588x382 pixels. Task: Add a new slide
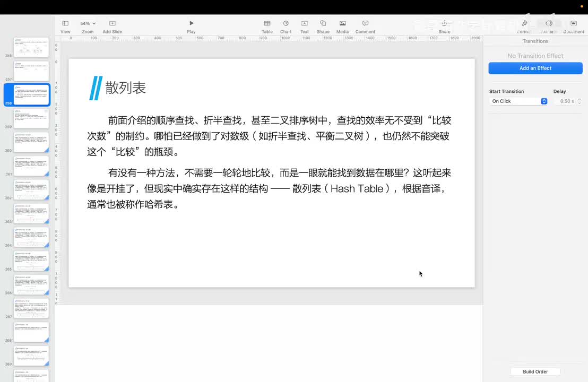pyautogui.click(x=112, y=27)
